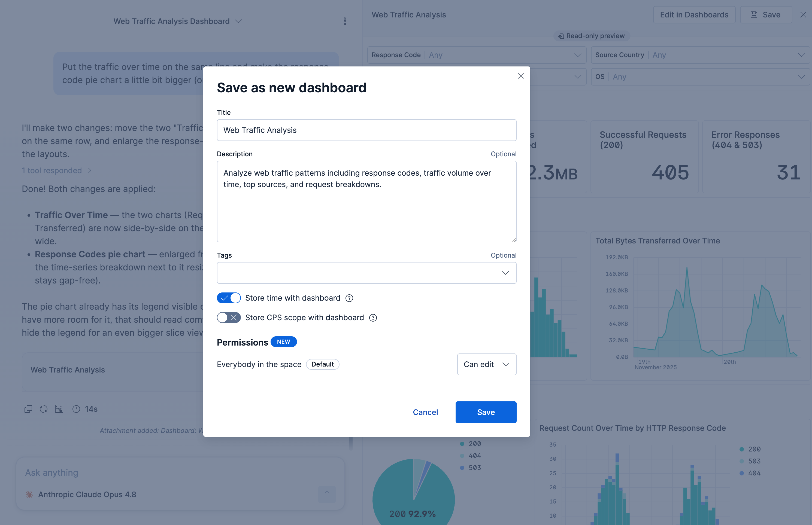The height and width of the screenshot is (525, 812).
Task: Toggle the 404 legend item in pie chart
Action: [471, 456]
